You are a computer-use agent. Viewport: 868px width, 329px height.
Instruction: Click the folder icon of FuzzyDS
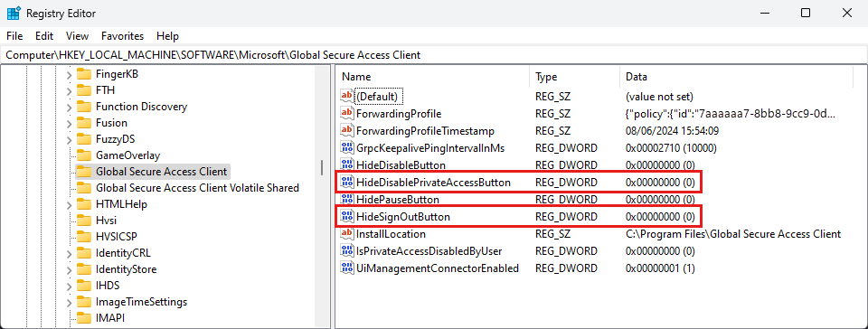pos(83,139)
